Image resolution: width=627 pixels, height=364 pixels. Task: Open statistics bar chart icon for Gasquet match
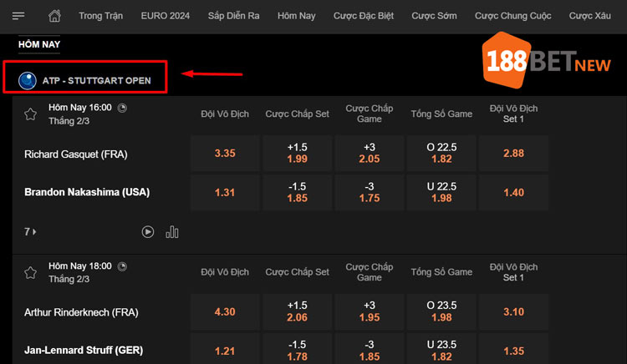pyautogui.click(x=172, y=232)
